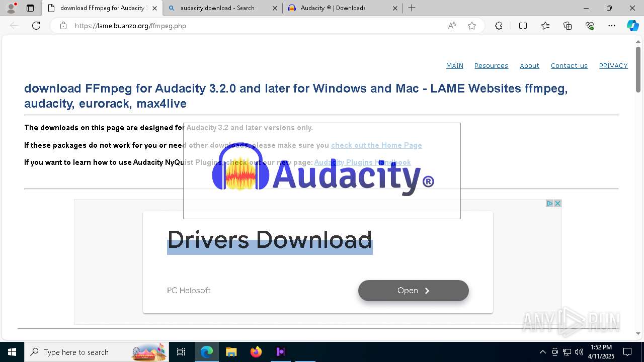The height and width of the screenshot is (362, 644).
Task: Add this page to favorites star
Action: click(472, 26)
